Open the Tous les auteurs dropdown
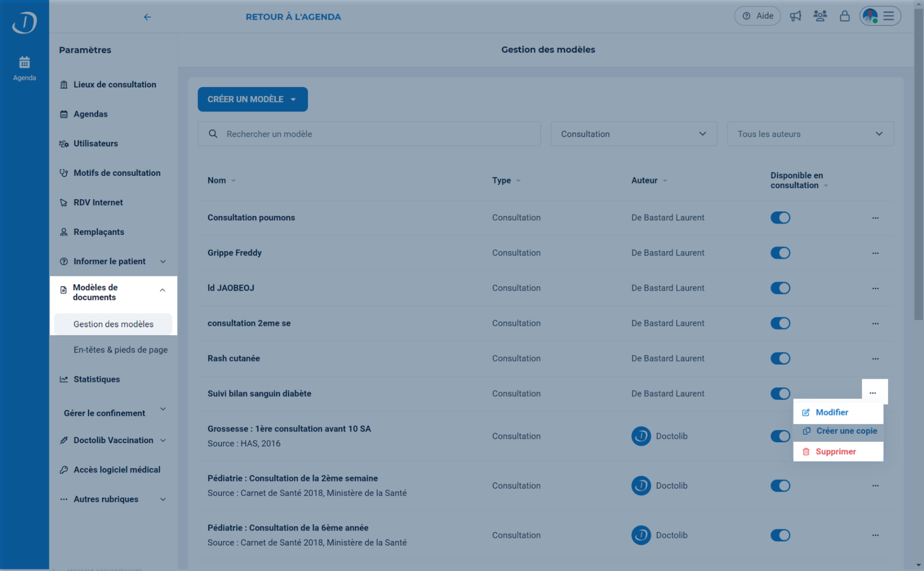The height and width of the screenshot is (571, 924). 810,134
